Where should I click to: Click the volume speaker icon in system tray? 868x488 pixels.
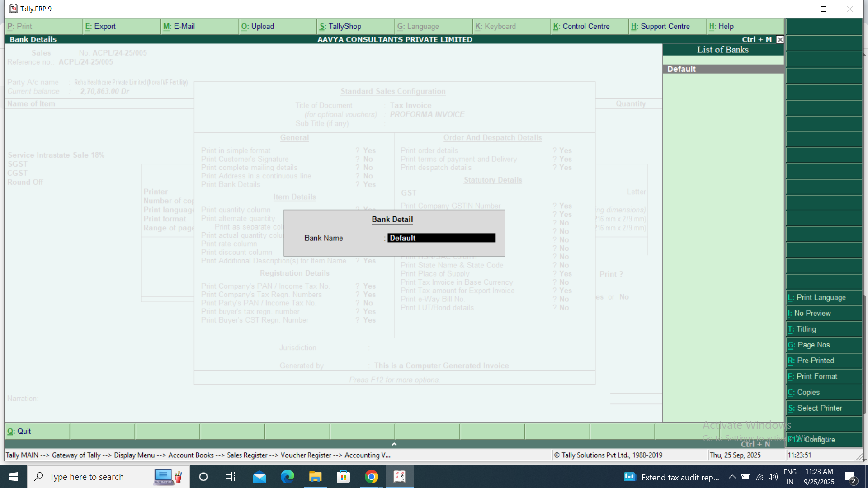pos(772,476)
